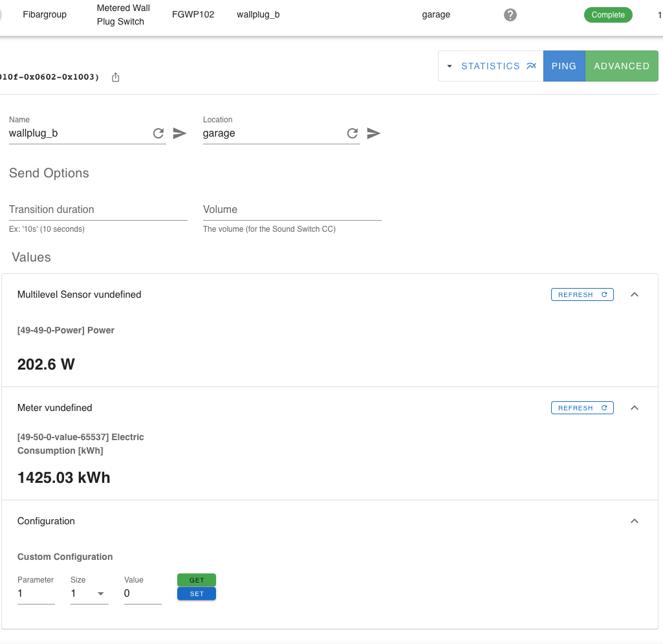Click the share node info icon
This screenshot has width=663, height=644.
coord(115,77)
